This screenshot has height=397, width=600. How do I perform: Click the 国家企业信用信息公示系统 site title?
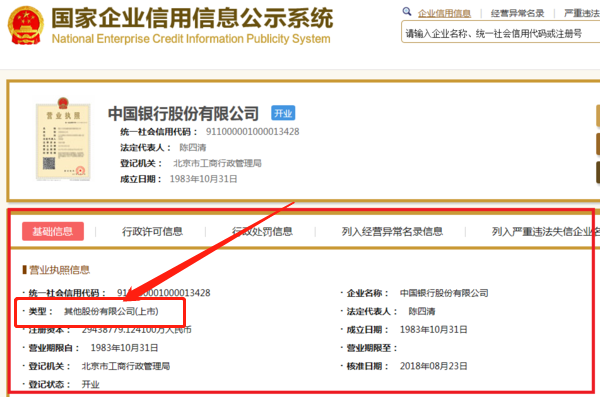pos(192,18)
